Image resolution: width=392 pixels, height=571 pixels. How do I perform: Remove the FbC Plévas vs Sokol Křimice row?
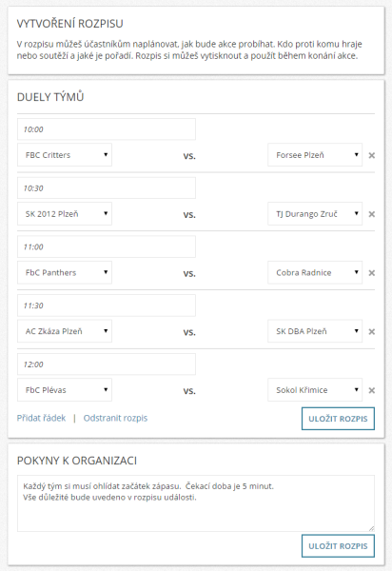(x=372, y=390)
